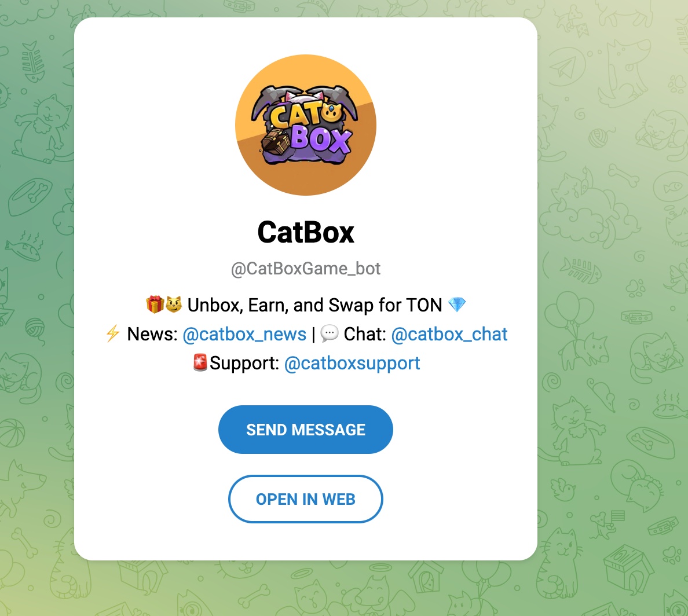Click the speech bubble emoji before Chat

(x=330, y=333)
